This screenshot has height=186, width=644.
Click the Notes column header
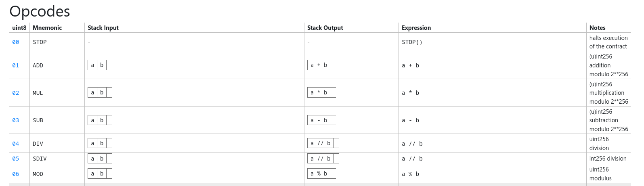click(x=597, y=28)
